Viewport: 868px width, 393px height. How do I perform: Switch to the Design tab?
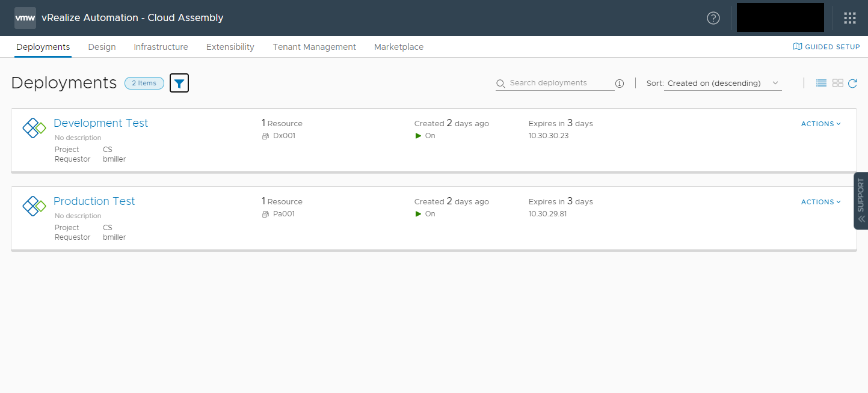(x=102, y=47)
